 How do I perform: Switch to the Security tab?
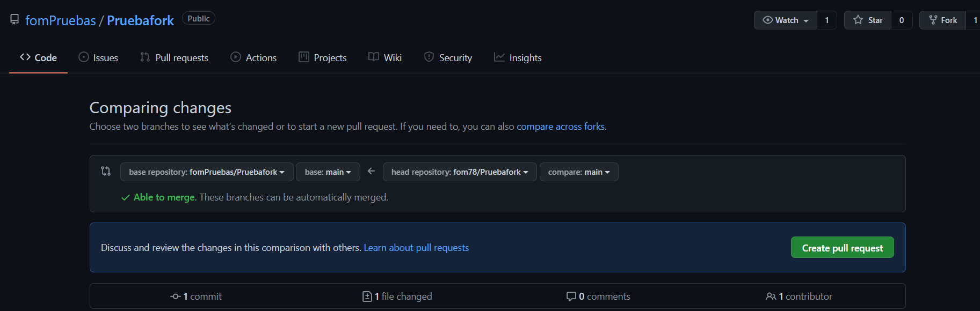[448, 57]
